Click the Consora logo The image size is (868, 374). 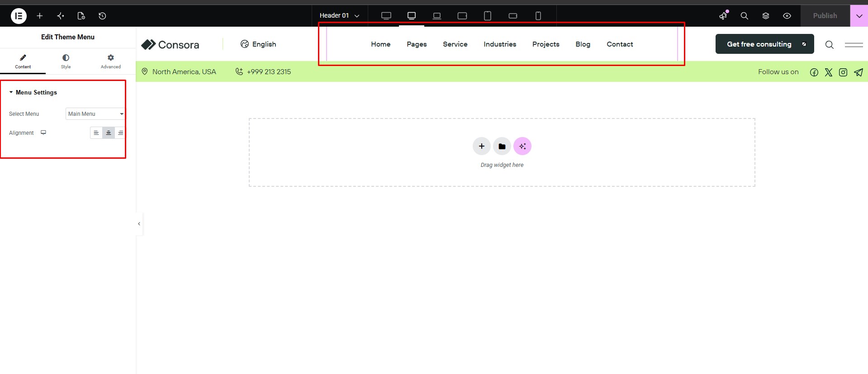click(x=170, y=44)
